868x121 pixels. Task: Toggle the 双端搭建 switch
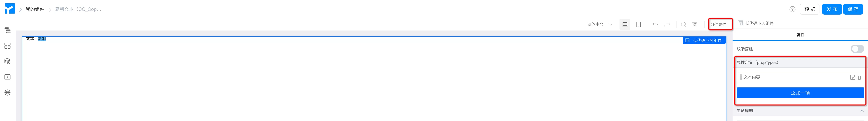click(x=857, y=49)
